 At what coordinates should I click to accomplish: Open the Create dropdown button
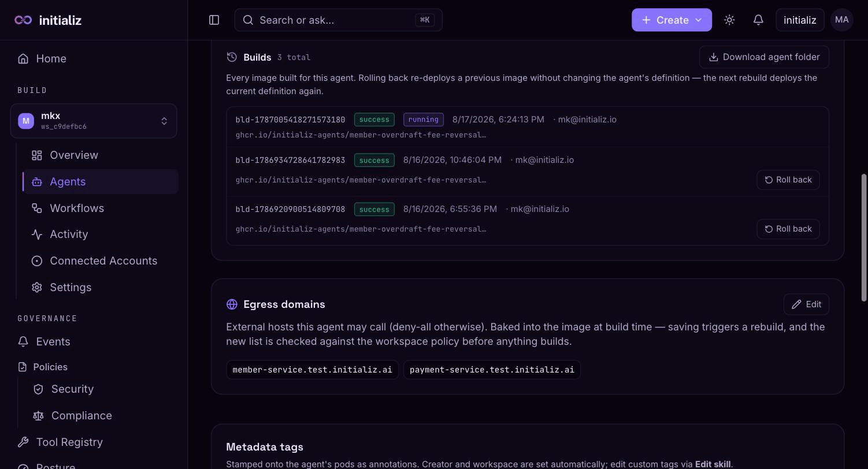pyautogui.click(x=672, y=20)
